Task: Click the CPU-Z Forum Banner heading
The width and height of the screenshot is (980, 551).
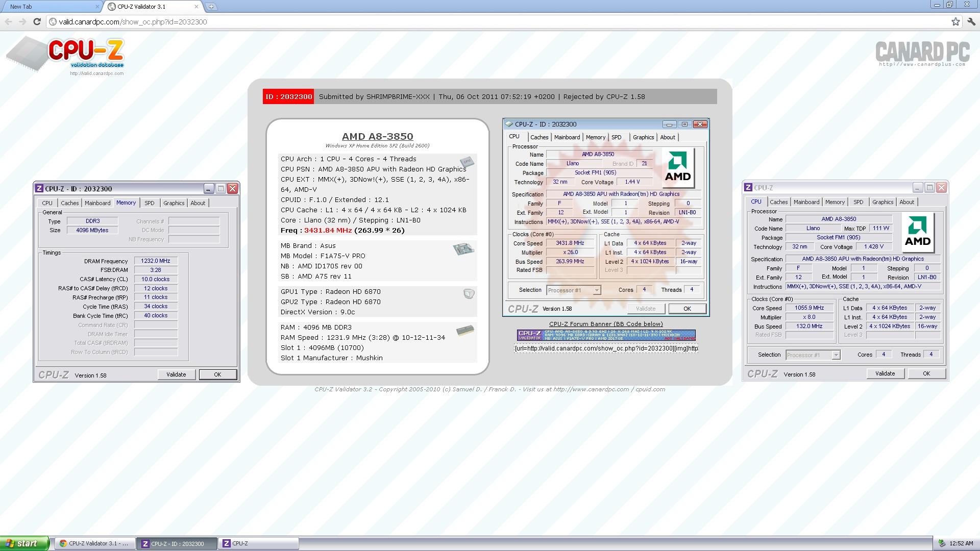Action: [x=606, y=324]
